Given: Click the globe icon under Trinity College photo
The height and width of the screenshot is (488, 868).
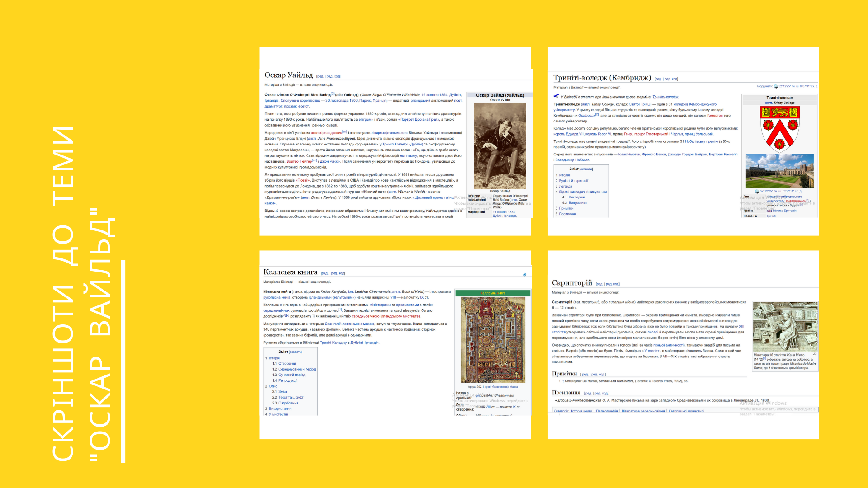Looking at the screenshot, I should pos(757,192).
